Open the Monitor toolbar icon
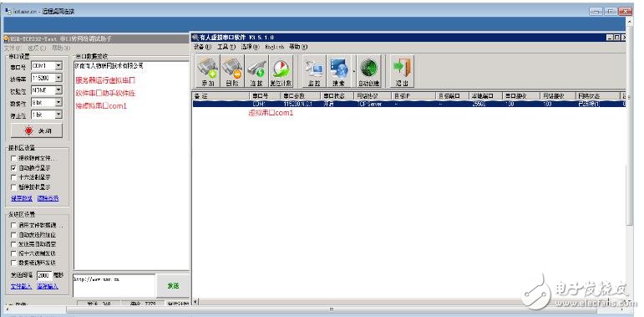This screenshot has width=644, height=317. tap(314, 71)
